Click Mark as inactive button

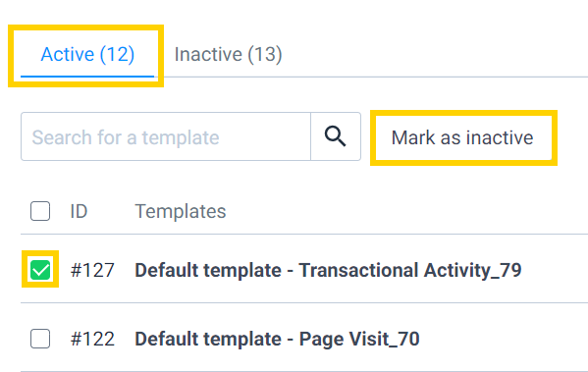tap(463, 137)
